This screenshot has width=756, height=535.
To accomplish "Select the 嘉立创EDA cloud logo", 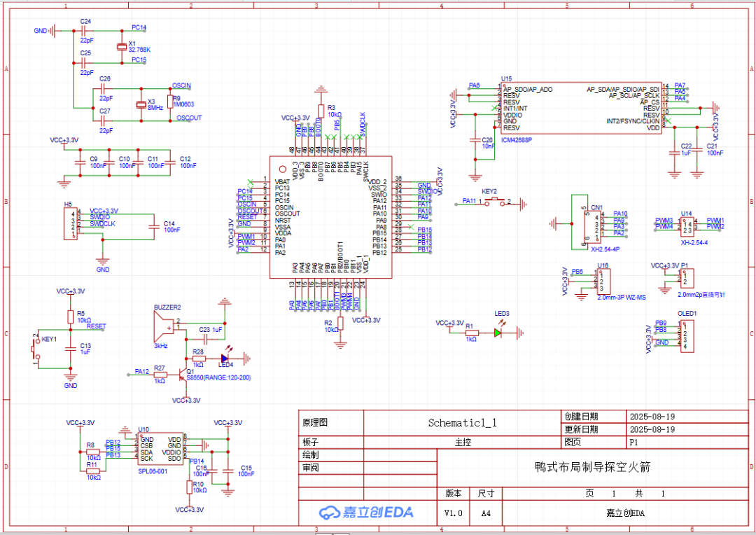I will click(x=367, y=513).
